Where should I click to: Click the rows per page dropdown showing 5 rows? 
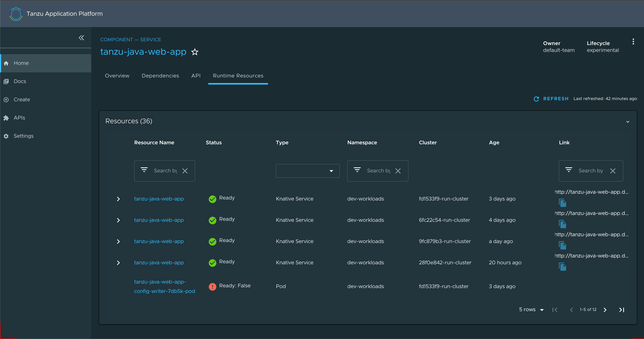(x=532, y=310)
